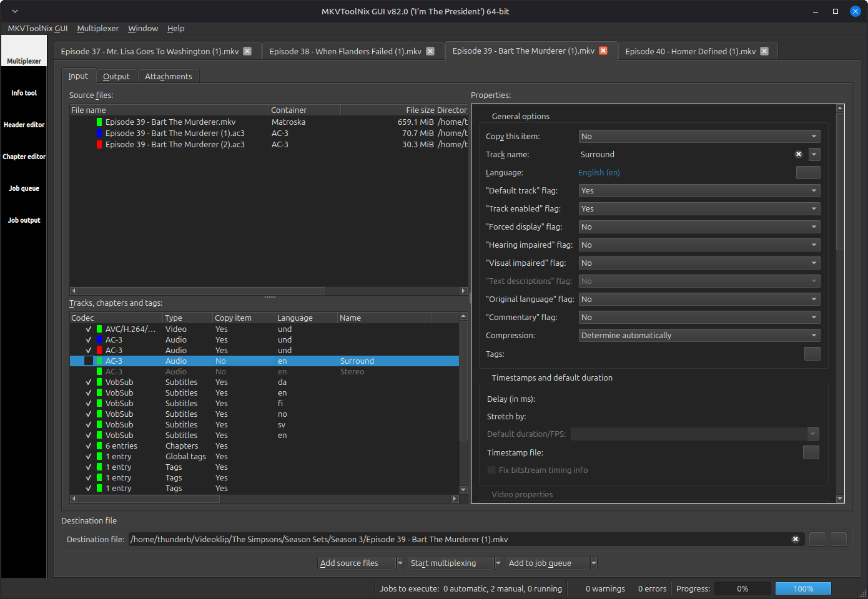Screen dimensions: 868x599
Task: Open the Chapter editor tool
Action: pyautogui.click(x=24, y=157)
